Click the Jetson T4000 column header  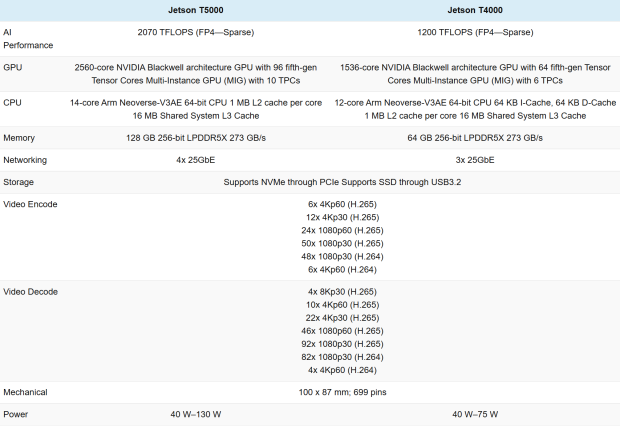point(476,10)
